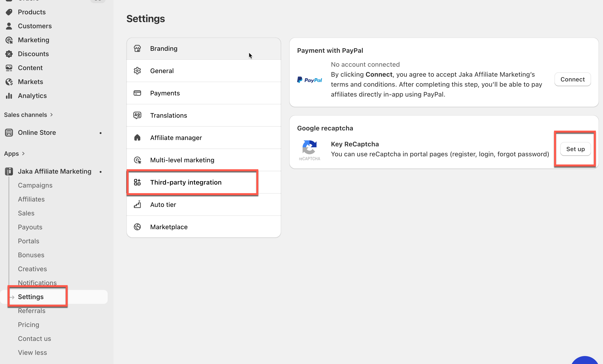Go to Contact us page
The width and height of the screenshot is (603, 364).
34,339
